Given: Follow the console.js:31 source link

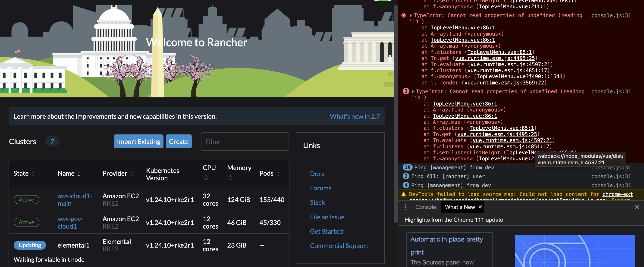Looking at the screenshot, I should (611, 15).
